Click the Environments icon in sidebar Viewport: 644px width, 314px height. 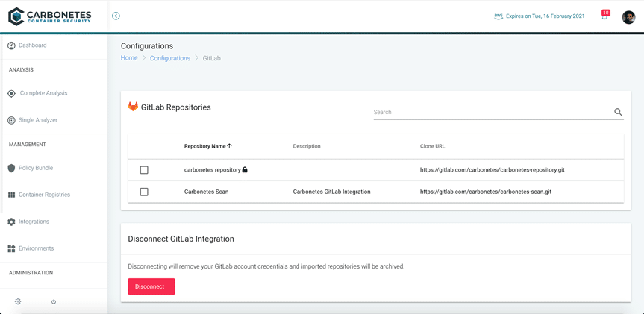tap(12, 248)
